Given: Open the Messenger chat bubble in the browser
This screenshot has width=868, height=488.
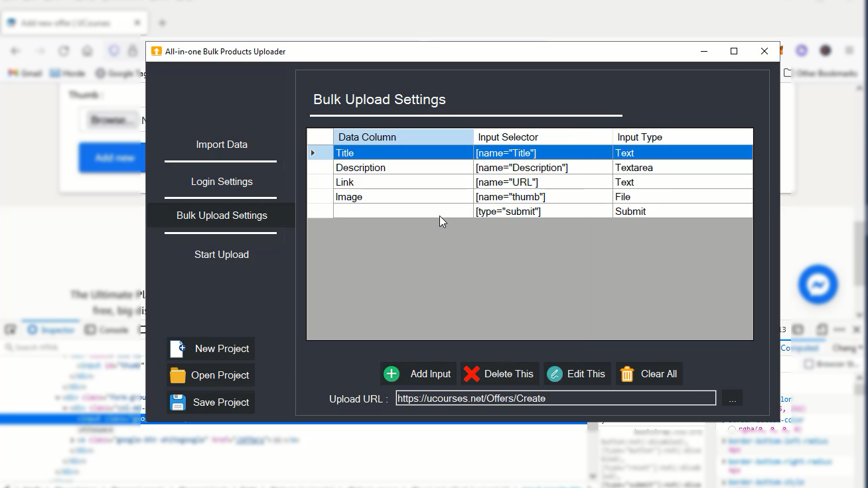Looking at the screenshot, I should pyautogui.click(x=818, y=284).
